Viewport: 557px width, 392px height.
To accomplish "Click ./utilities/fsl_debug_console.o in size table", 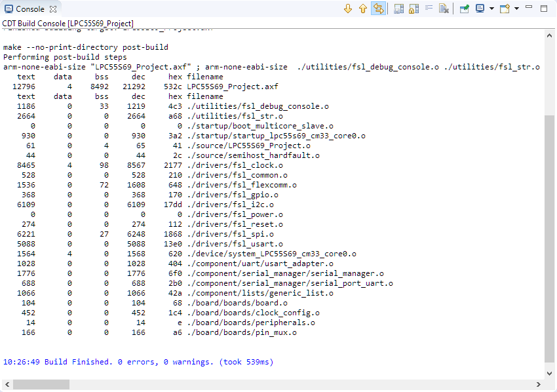I will click(x=258, y=106).
